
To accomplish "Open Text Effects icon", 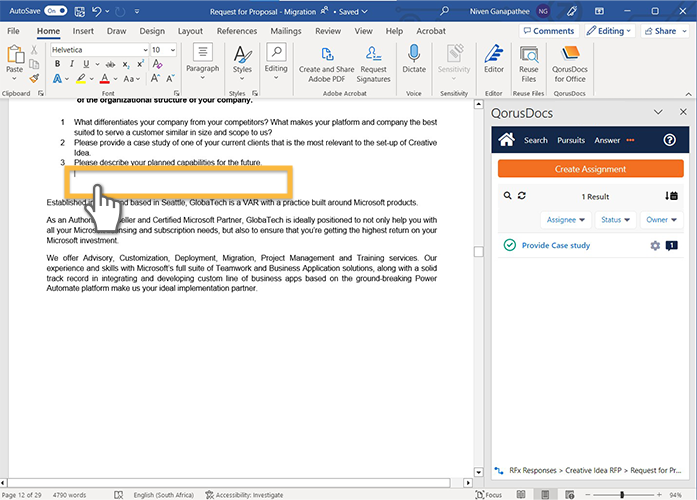I will pyautogui.click(x=57, y=79).
